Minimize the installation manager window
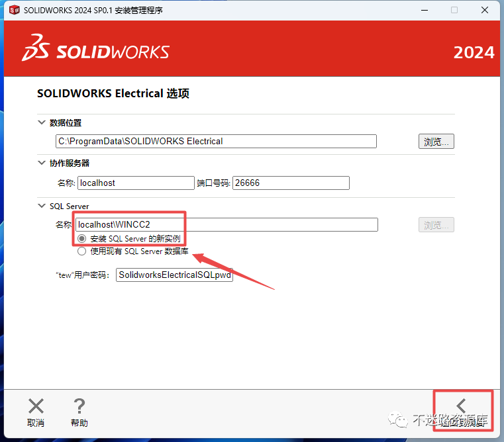This screenshot has width=504, height=442. 425,11
